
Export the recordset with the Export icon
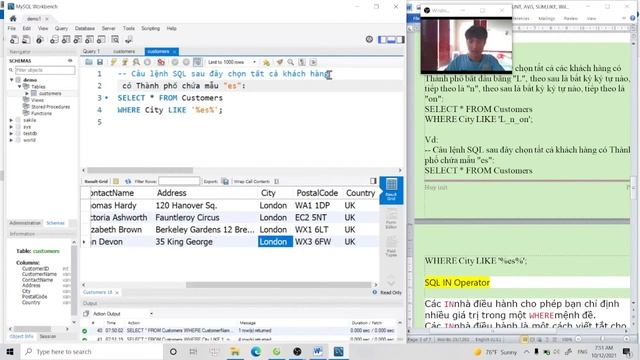click(225, 181)
